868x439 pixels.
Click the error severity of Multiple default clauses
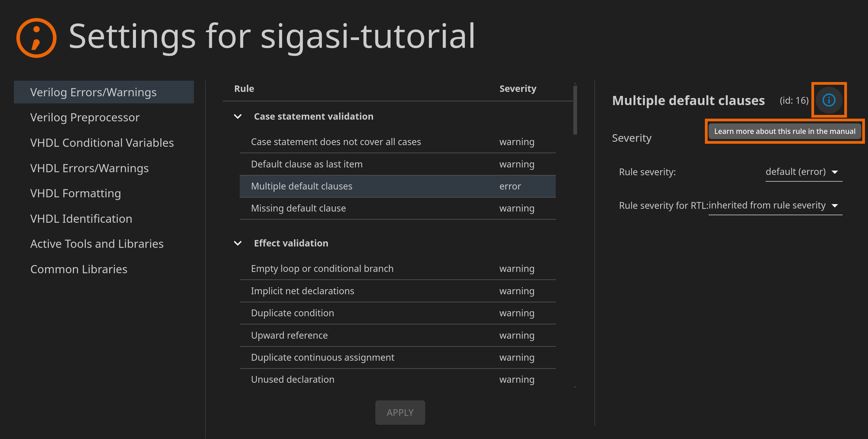pyautogui.click(x=510, y=186)
